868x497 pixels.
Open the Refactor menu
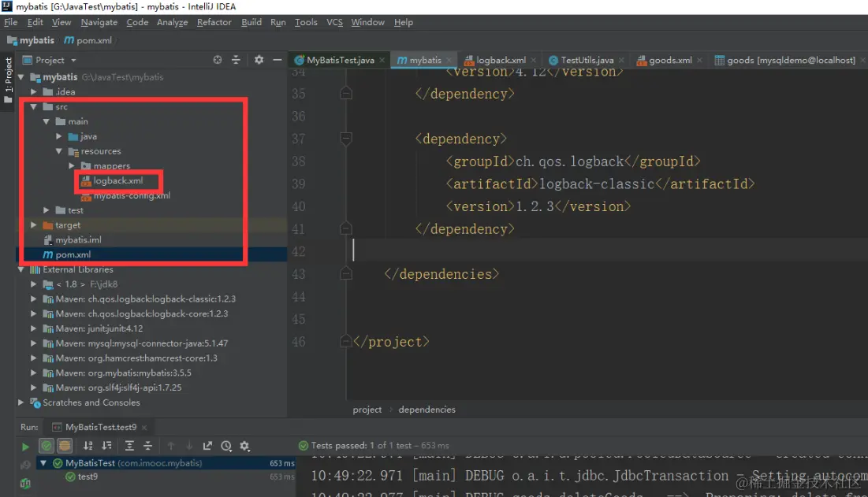[214, 22]
